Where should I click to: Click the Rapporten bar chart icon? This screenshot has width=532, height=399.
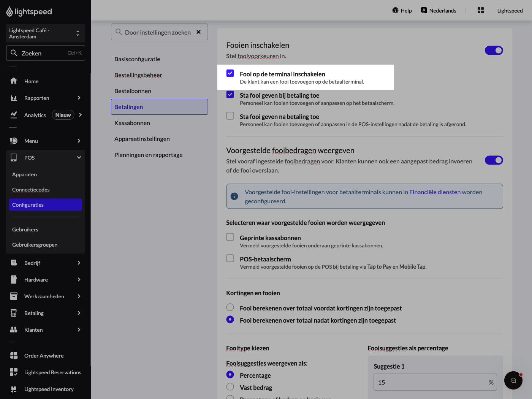click(x=14, y=98)
